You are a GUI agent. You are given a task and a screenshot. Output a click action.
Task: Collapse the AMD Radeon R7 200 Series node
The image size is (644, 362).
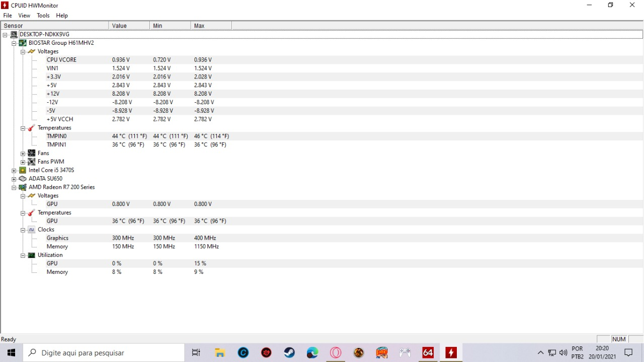(14, 188)
